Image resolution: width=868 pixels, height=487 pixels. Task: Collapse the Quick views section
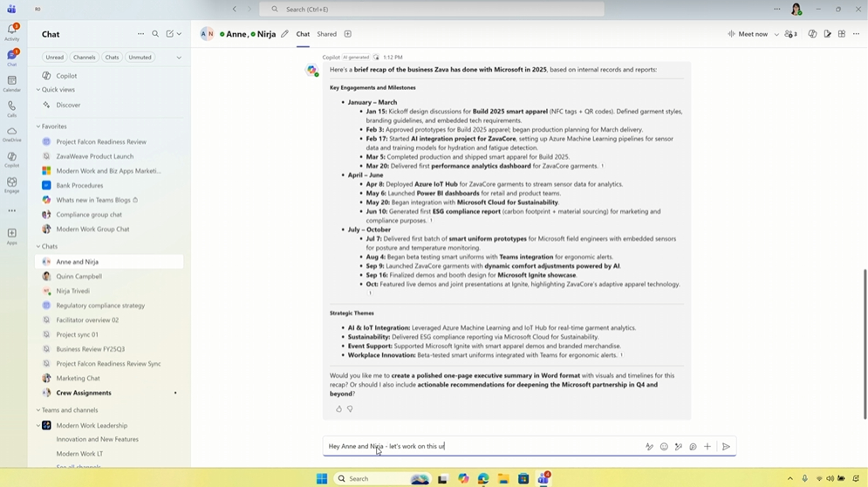pyautogui.click(x=38, y=90)
